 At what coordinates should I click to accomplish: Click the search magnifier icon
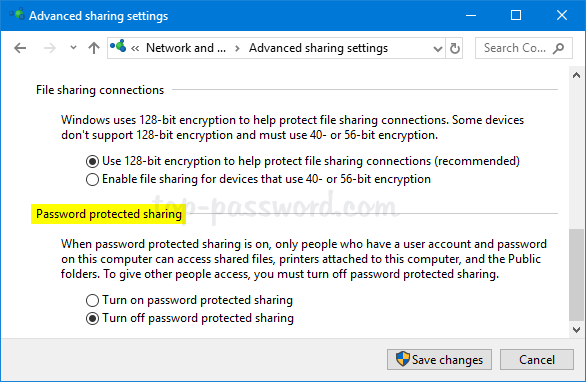click(x=559, y=48)
